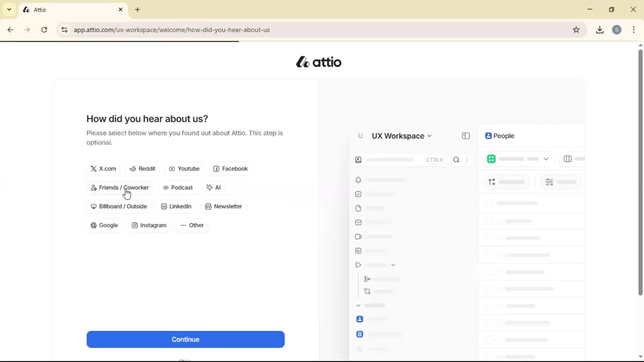Click the collapse-sidebar icon beside UX Workspace
Viewport: 644px width, 362px height.
466,136
